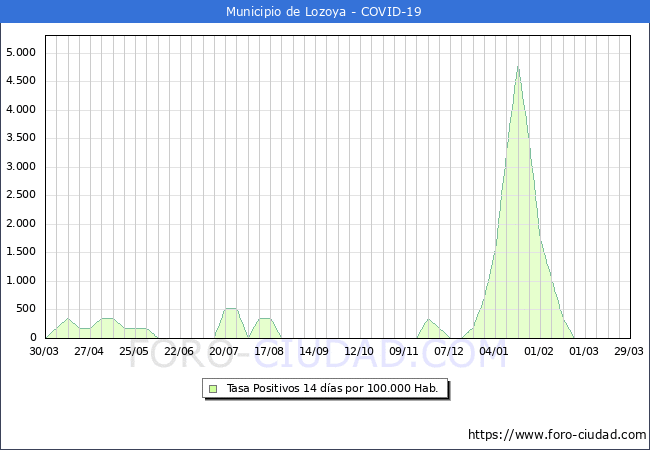Click the green legend color swatch

click(x=213, y=389)
